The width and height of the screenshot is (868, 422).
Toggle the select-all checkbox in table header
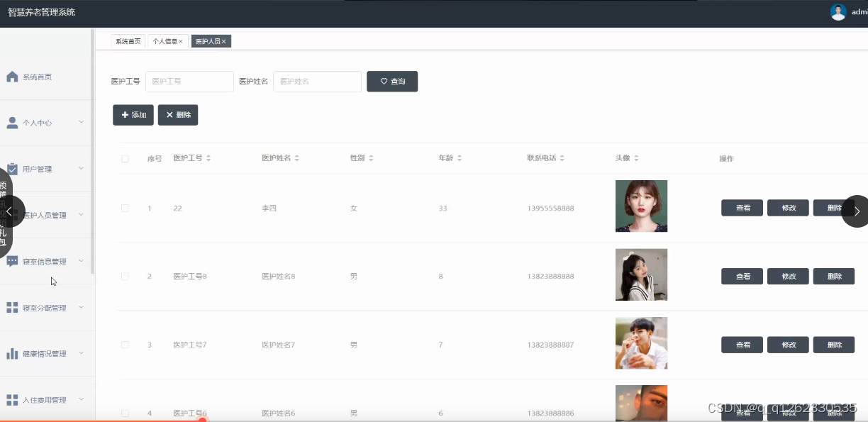(x=125, y=158)
